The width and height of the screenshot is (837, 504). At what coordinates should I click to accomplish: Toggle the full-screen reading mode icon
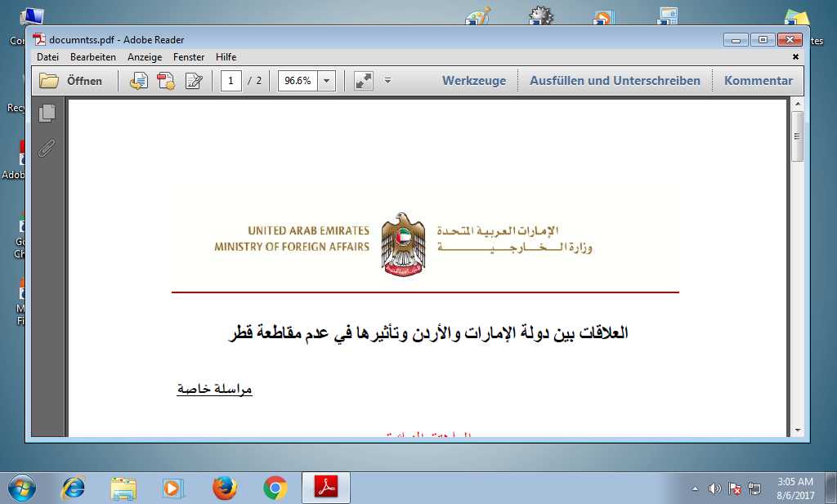363,81
